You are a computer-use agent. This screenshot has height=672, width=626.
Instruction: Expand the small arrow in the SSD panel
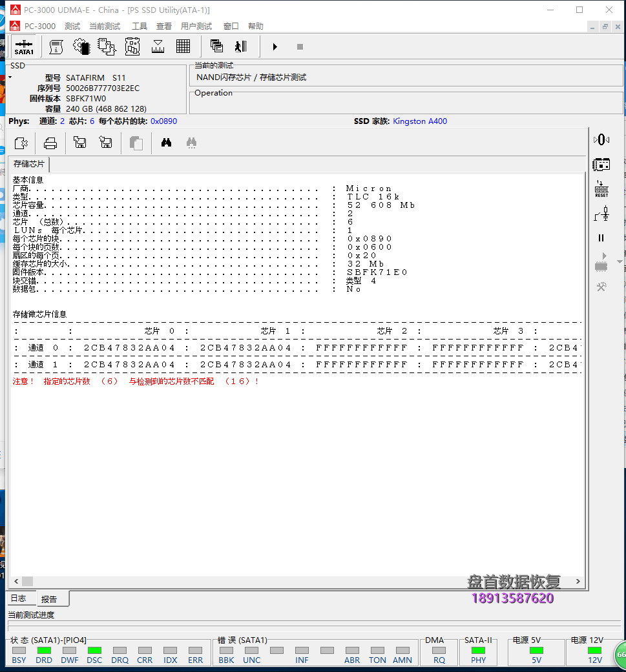click(10, 77)
